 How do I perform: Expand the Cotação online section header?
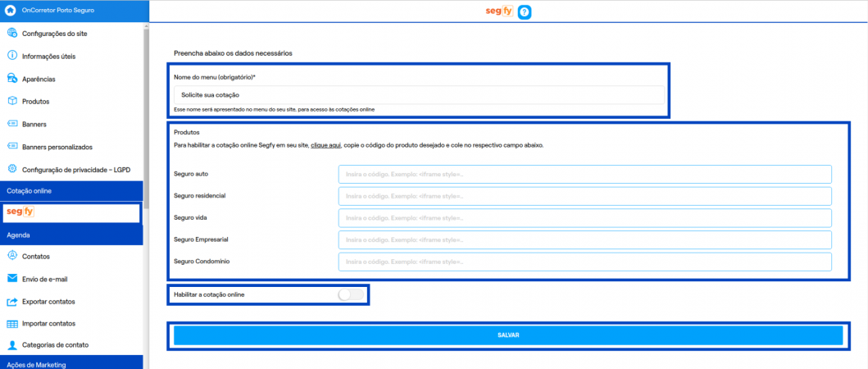71,190
